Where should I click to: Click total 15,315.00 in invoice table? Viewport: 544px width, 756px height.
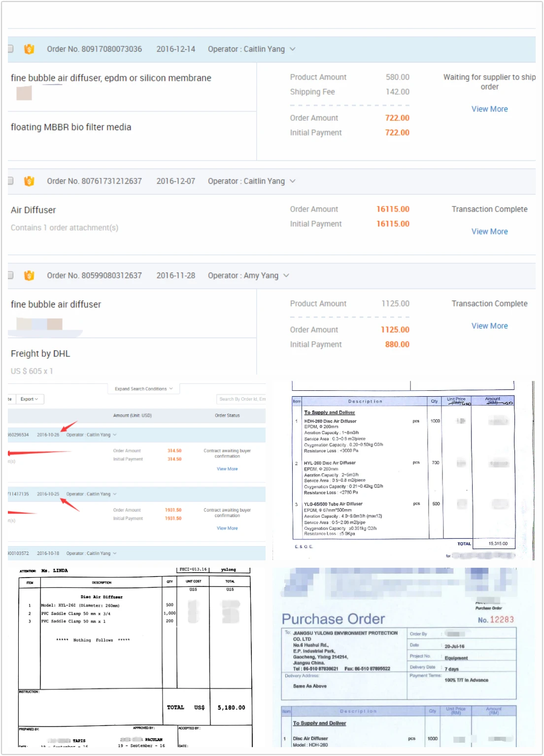point(498,544)
